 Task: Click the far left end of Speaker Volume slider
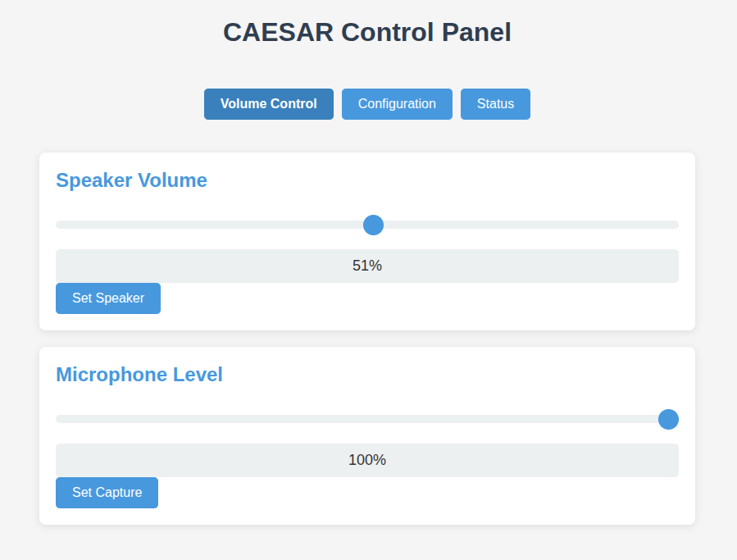coord(58,225)
